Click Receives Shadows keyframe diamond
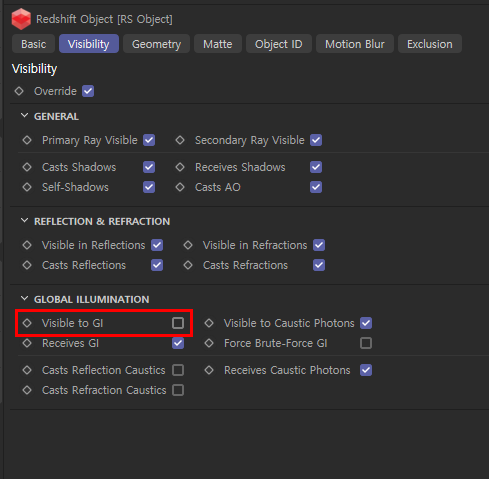 click(x=180, y=167)
